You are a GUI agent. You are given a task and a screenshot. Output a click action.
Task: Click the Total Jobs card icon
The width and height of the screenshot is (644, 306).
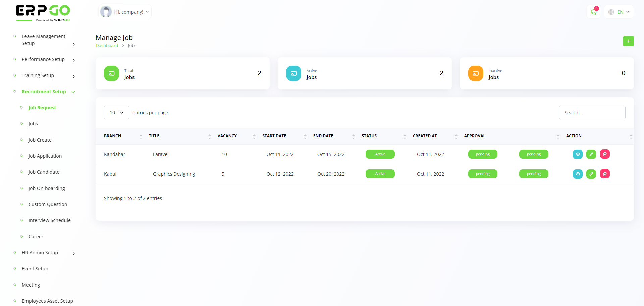coord(111,73)
